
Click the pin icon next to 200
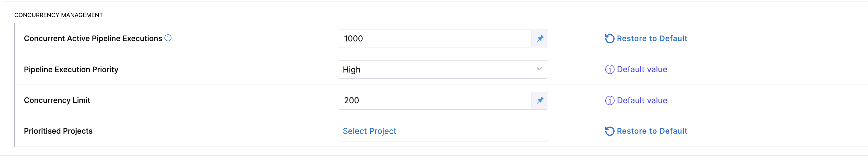pos(540,101)
